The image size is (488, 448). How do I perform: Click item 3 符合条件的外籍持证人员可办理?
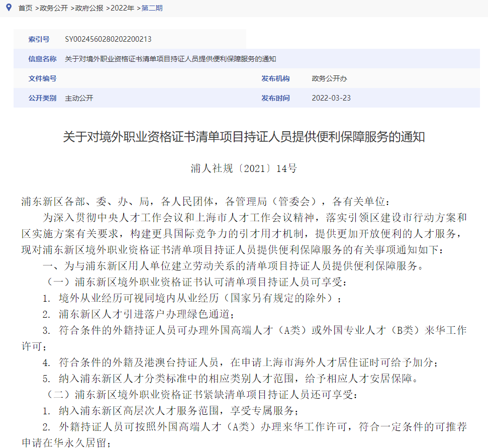244,338
